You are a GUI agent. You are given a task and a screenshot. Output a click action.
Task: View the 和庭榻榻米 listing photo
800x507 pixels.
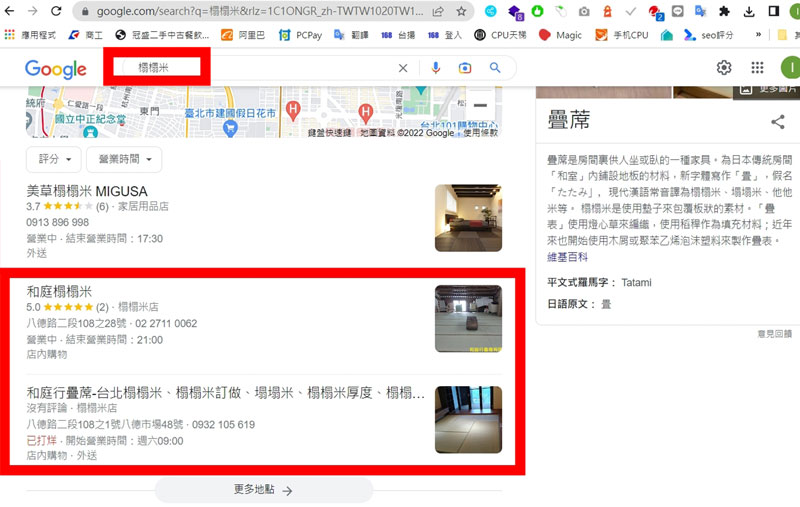468,319
